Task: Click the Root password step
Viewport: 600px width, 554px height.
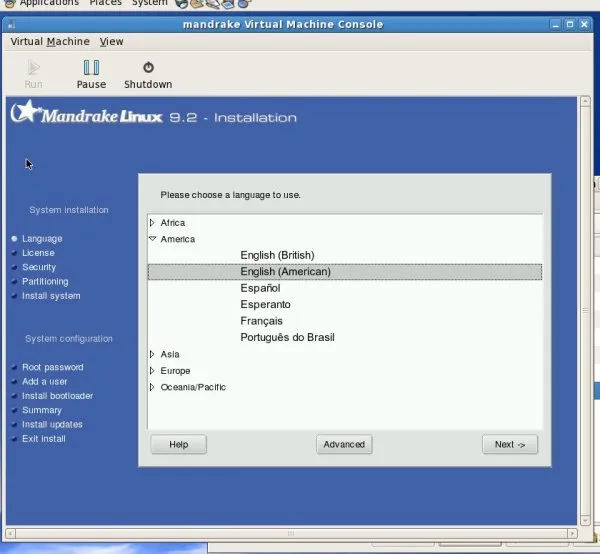Action: coord(53,367)
